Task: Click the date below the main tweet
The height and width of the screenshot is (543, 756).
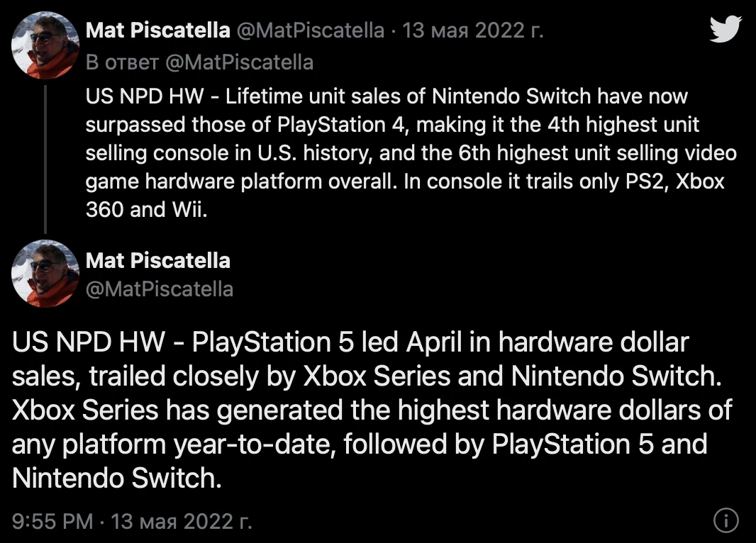Action: (x=182, y=521)
